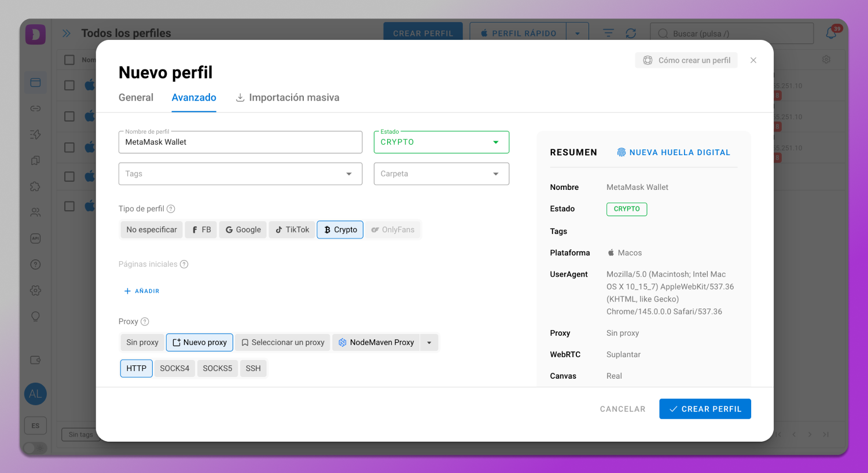The height and width of the screenshot is (473, 868).
Task: Click the extensions puzzle sidebar icon
Action: tap(35, 186)
